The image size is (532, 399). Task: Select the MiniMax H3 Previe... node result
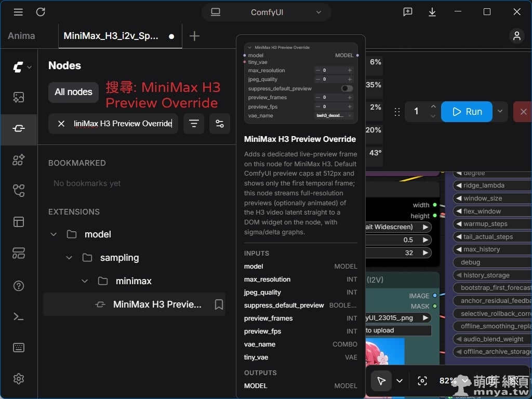point(134,304)
